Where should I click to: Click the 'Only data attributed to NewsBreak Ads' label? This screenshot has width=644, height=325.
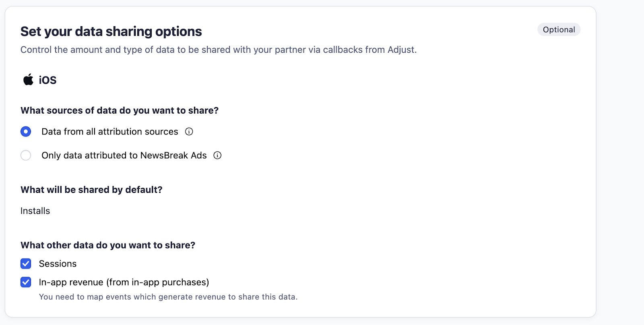coord(124,155)
